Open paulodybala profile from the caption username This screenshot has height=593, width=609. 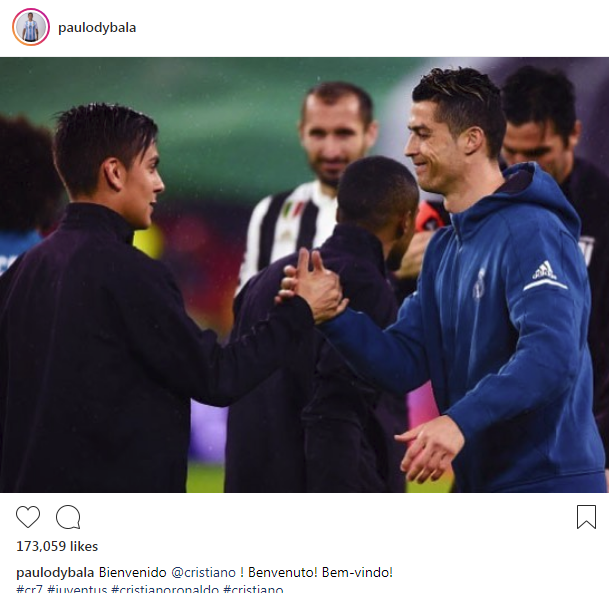(55, 573)
